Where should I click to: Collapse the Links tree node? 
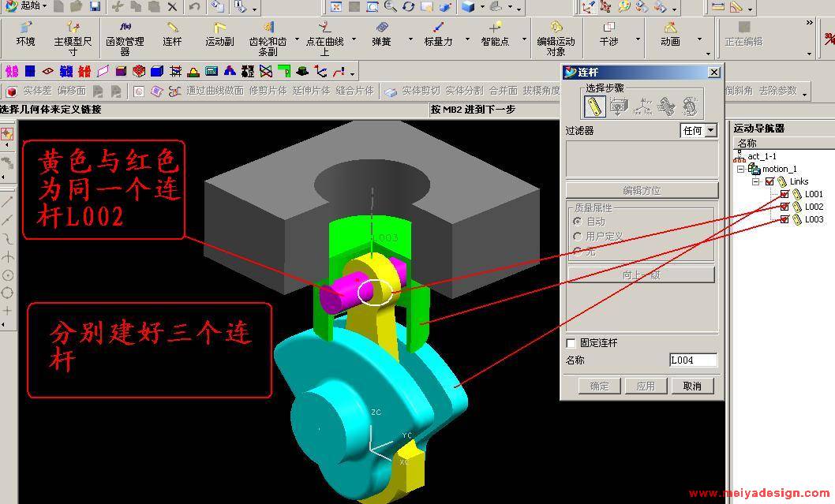point(755,181)
